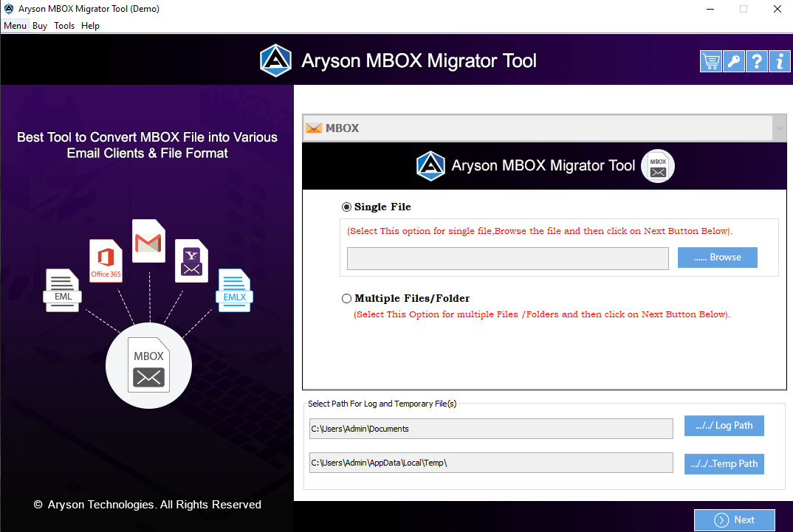Select the Single File radio option
This screenshot has height=532, width=793.
(x=346, y=207)
